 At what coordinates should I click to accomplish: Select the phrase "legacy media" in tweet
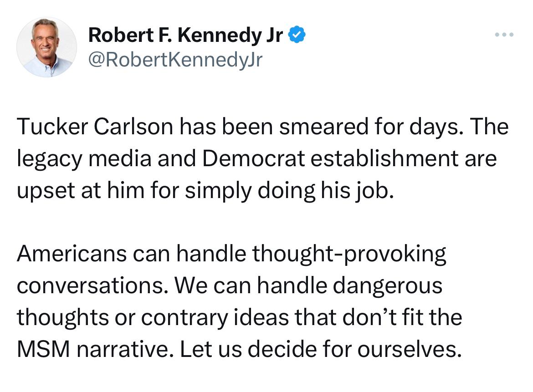click(x=84, y=159)
